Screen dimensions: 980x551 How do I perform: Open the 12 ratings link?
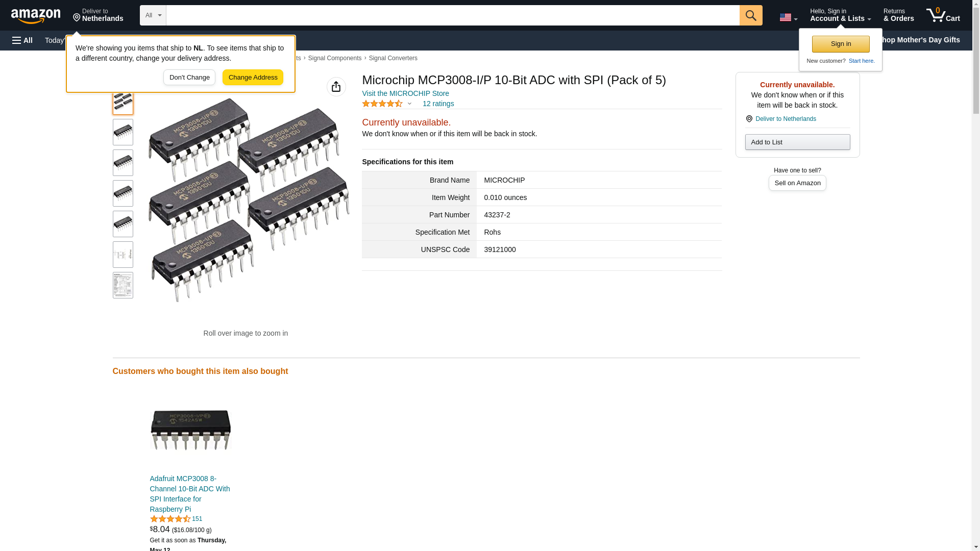pyautogui.click(x=438, y=104)
